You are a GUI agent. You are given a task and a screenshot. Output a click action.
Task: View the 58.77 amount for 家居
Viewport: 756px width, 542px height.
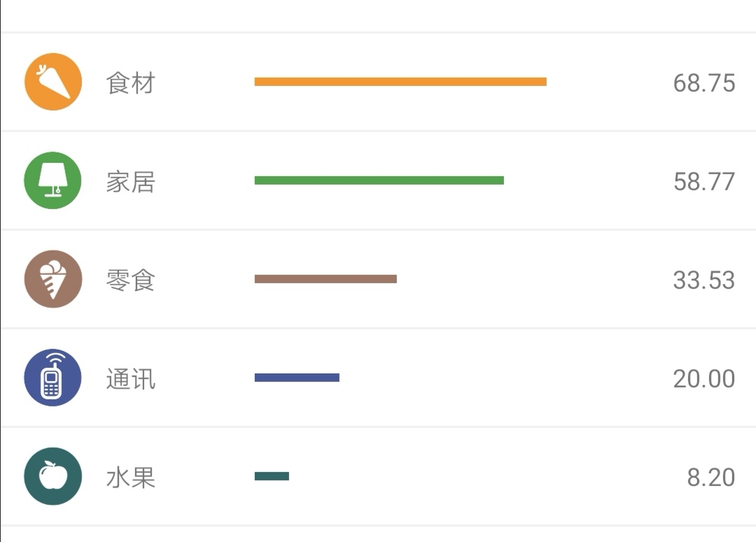coord(704,182)
